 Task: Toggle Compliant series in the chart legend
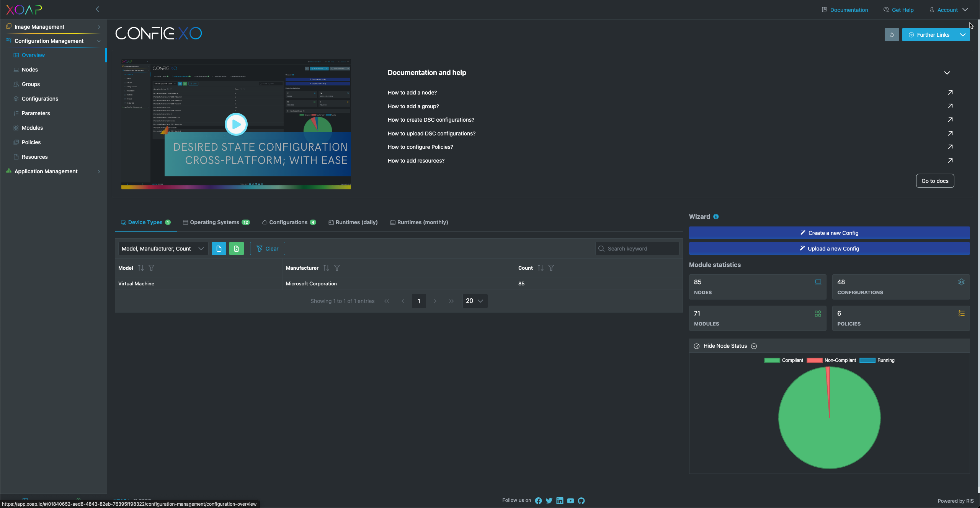[x=783, y=360]
